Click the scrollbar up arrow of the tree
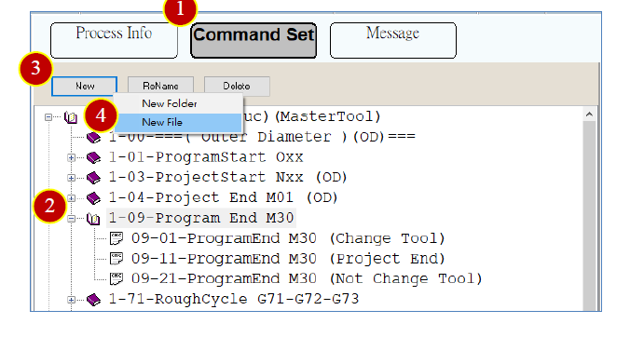 pos(589,115)
